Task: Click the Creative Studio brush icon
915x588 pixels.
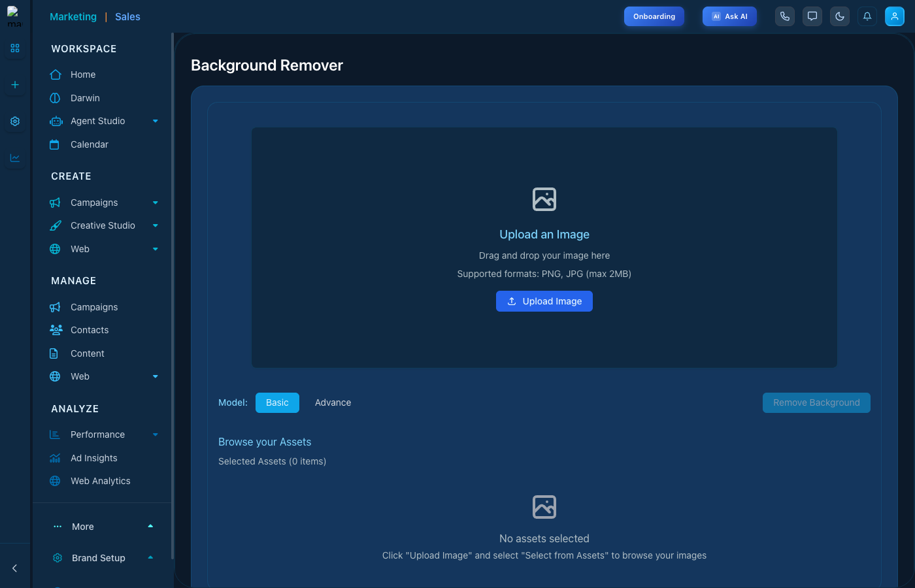Action: tap(56, 225)
